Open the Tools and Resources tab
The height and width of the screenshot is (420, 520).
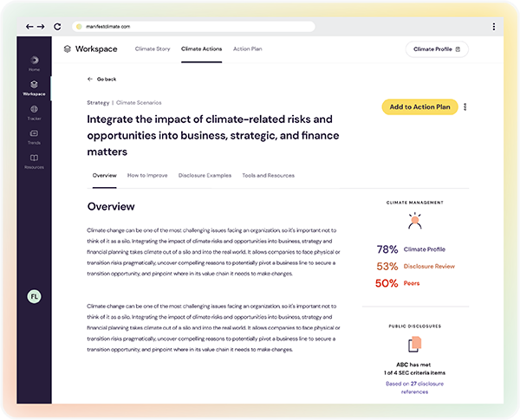268,176
